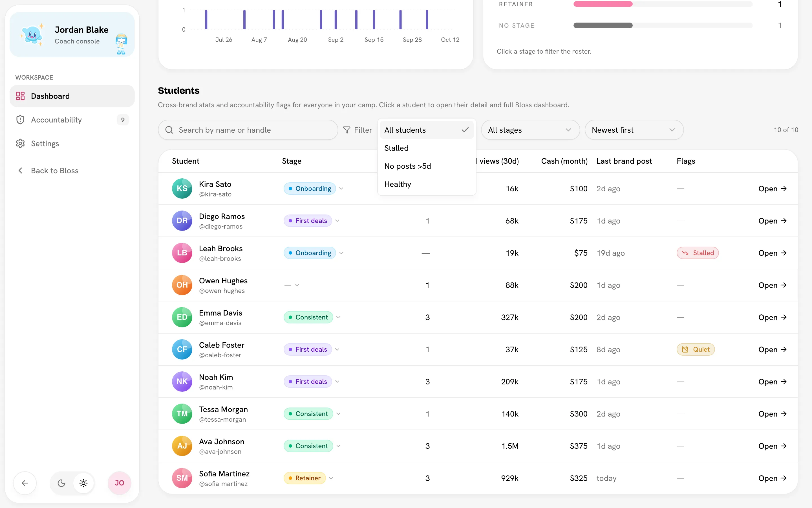Click Emma Davis's ED avatar
Viewport: 812px width, 508px height.
[182, 317]
